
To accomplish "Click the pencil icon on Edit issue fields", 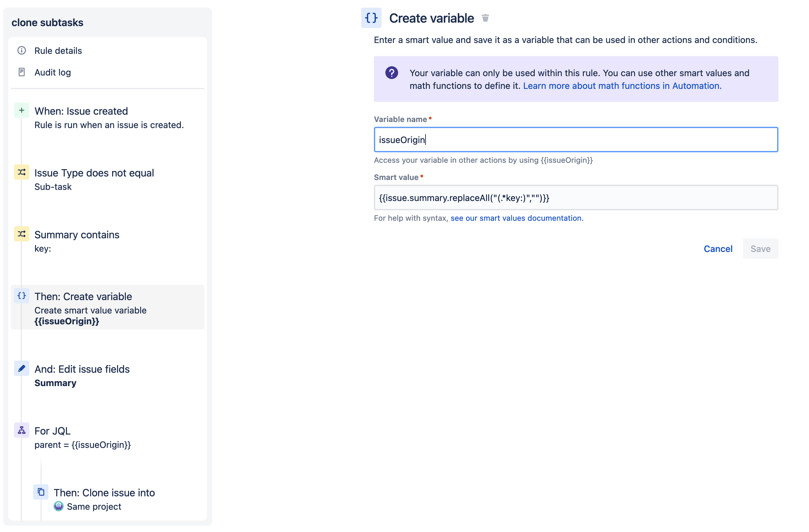I will pyautogui.click(x=21, y=369).
